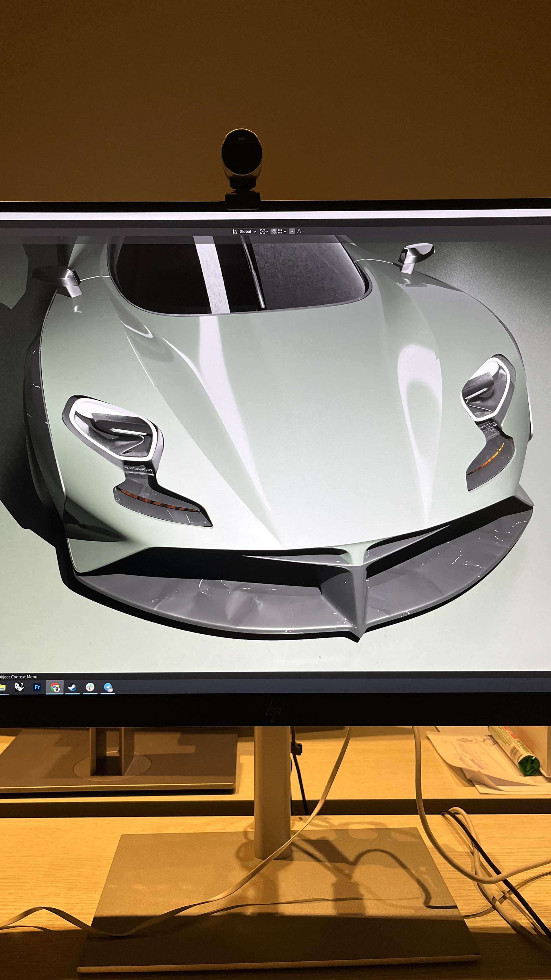The width and height of the screenshot is (551, 980).
Task: Open Adobe Fresco from the taskbar
Action: [37, 687]
